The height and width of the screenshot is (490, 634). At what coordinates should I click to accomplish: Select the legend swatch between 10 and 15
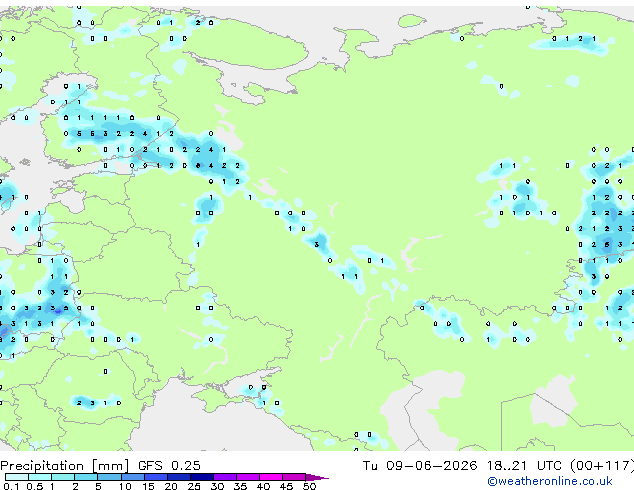point(133,477)
